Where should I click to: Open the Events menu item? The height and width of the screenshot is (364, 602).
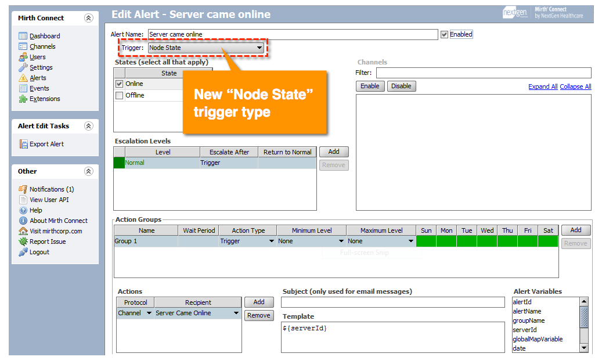(x=39, y=88)
